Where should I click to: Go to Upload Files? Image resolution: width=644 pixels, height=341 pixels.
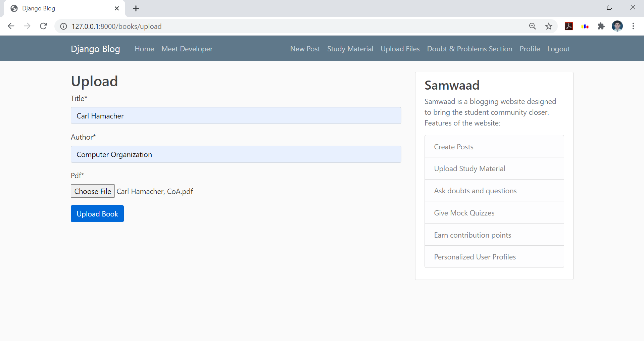[x=400, y=49]
